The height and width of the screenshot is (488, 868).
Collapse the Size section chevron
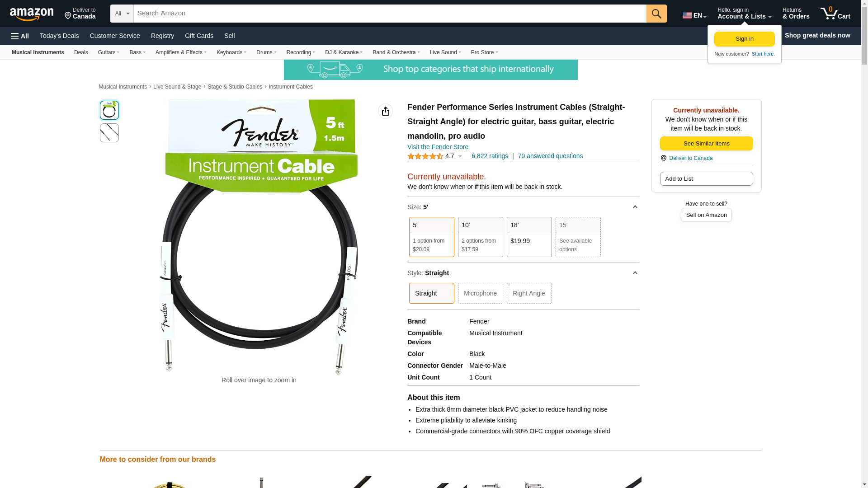[x=635, y=207]
